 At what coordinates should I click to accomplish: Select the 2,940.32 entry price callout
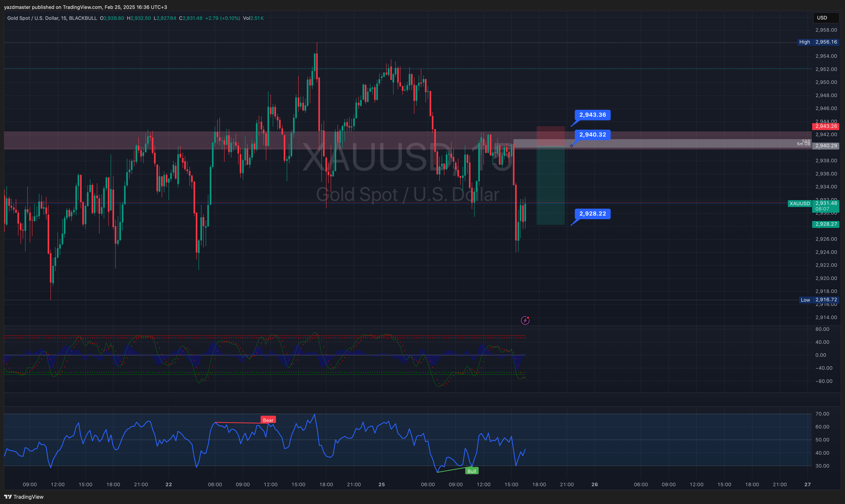592,135
